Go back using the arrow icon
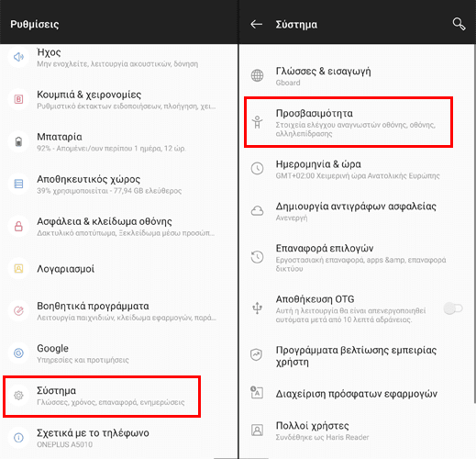476x459 pixels. pos(256,24)
